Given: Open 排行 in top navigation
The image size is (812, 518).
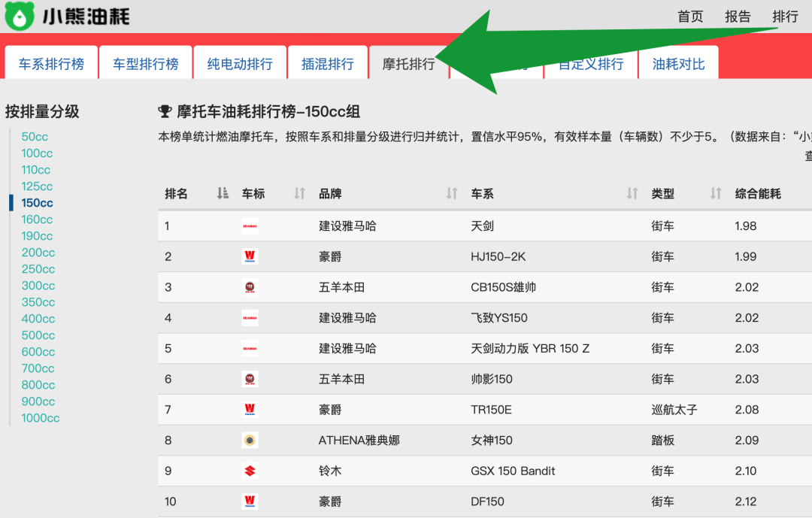Looking at the screenshot, I should (785, 17).
